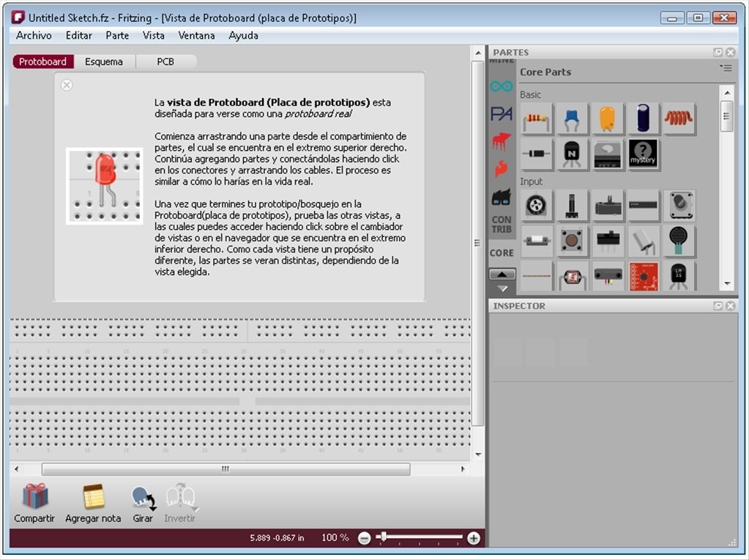The height and width of the screenshot is (560, 749).
Task: Zoom out with the minus button
Action: [x=365, y=539]
